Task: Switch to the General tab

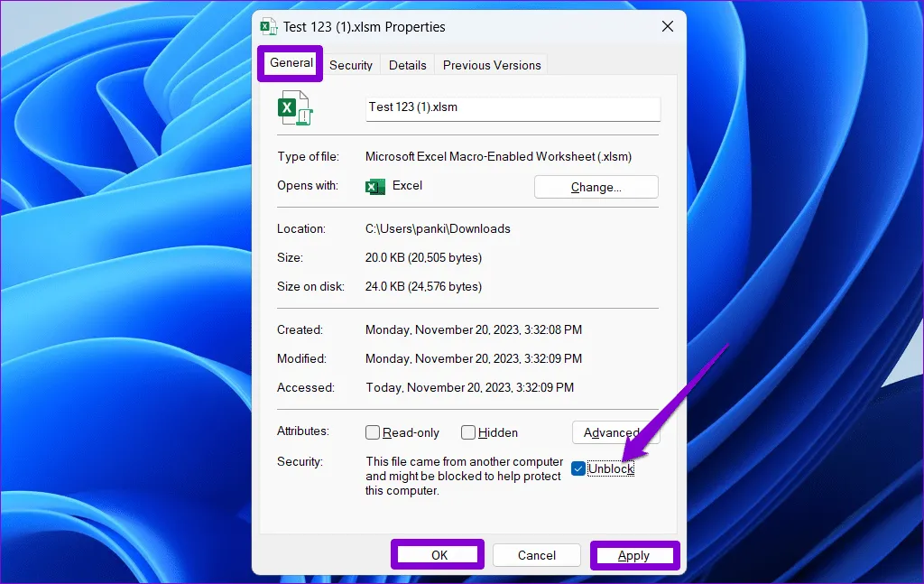Action: point(291,63)
